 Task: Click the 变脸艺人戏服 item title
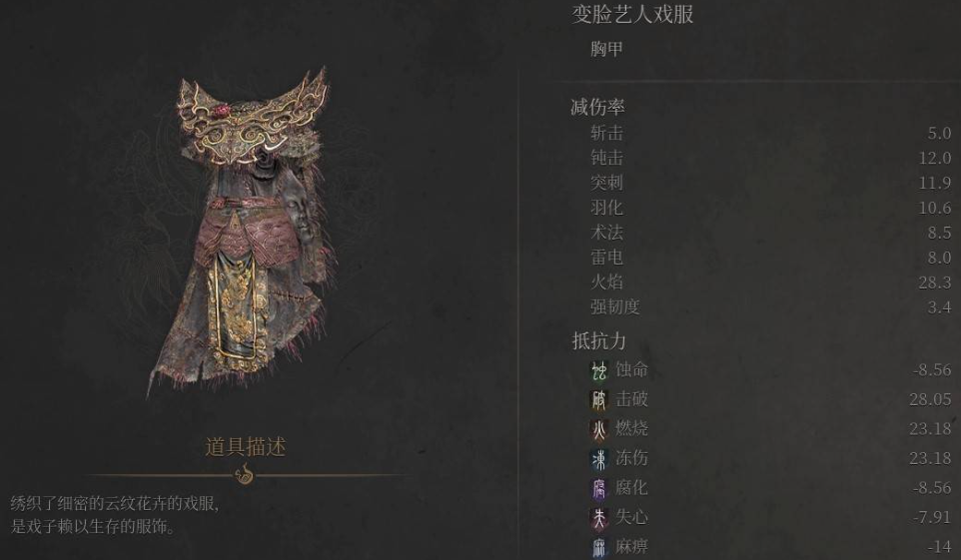pyautogui.click(x=632, y=14)
